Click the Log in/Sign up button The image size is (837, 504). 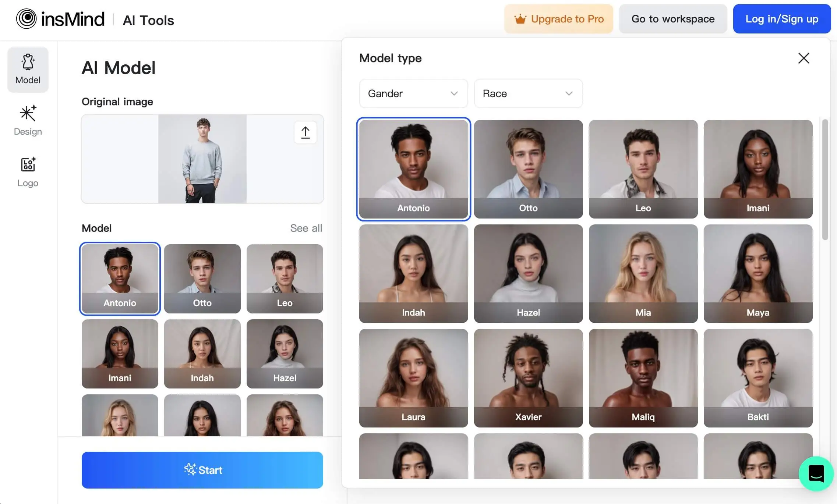(782, 18)
